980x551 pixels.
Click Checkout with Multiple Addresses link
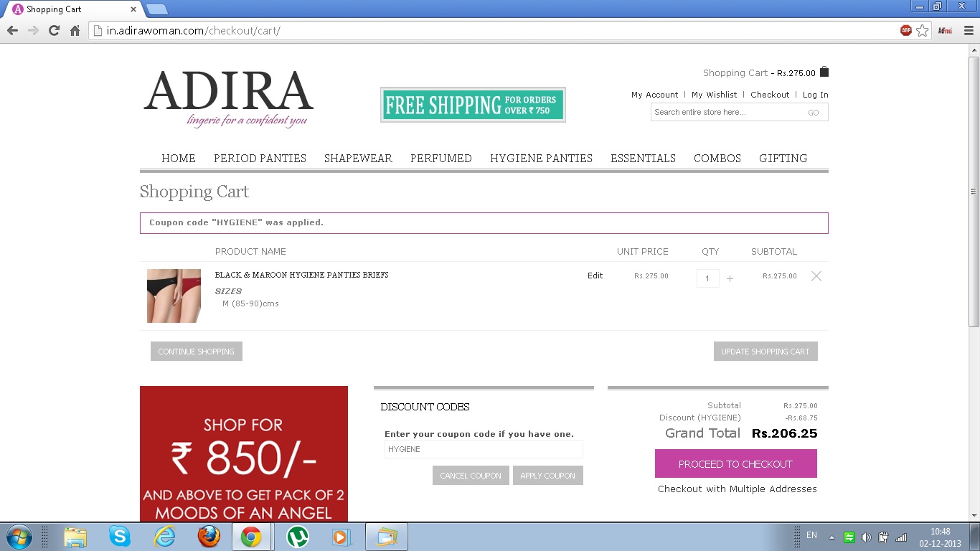(x=737, y=489)
